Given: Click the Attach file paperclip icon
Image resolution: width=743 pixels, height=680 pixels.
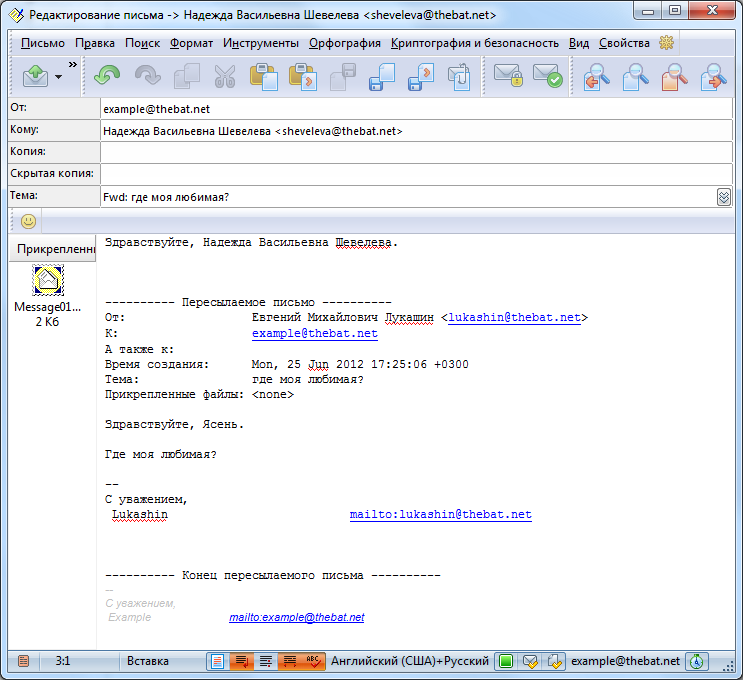Looking at the screenshot, I should (x=459, y=76).
